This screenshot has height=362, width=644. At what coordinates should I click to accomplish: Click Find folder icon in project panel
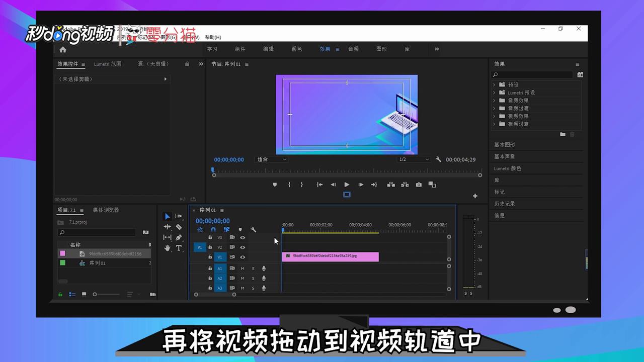click(x=145, y=232)
